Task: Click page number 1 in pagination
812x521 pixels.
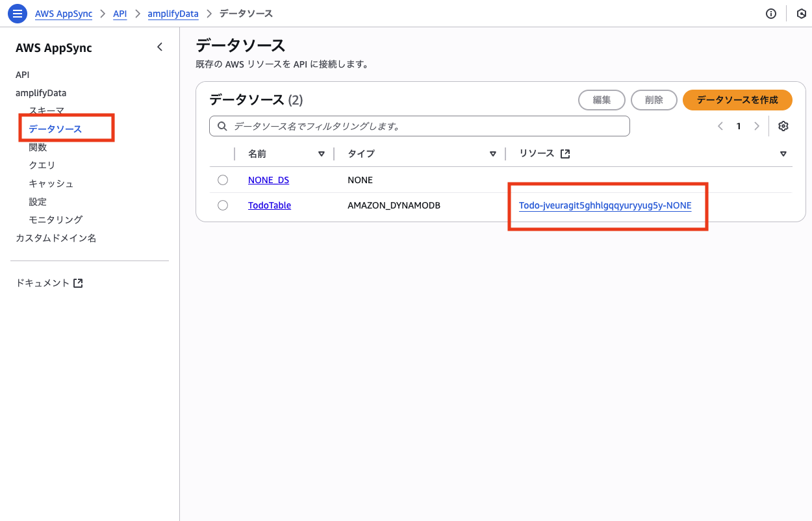Action: pos(738,126)
